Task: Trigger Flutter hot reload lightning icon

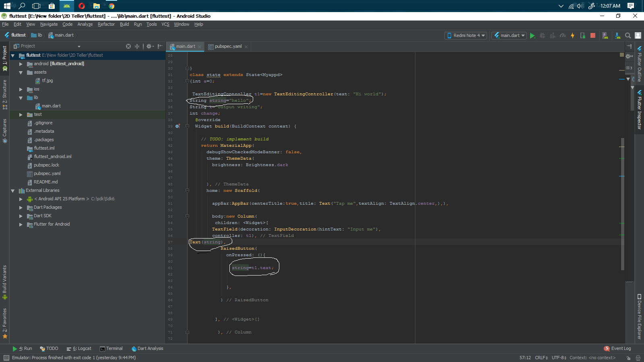Action: [x=572, y=35]
